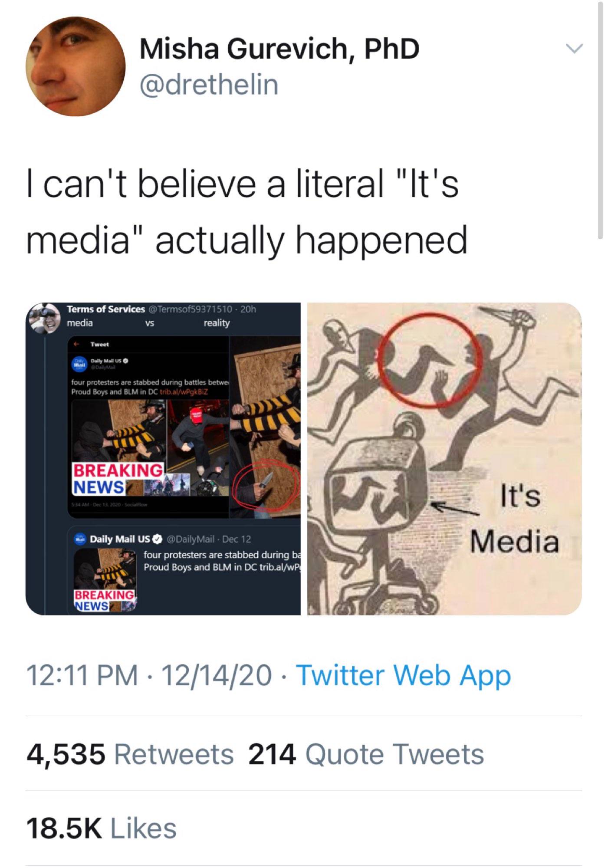Click the vertical scrollbar at right edge
Screen dimensions: 608x868
click(x=600, y=120)
